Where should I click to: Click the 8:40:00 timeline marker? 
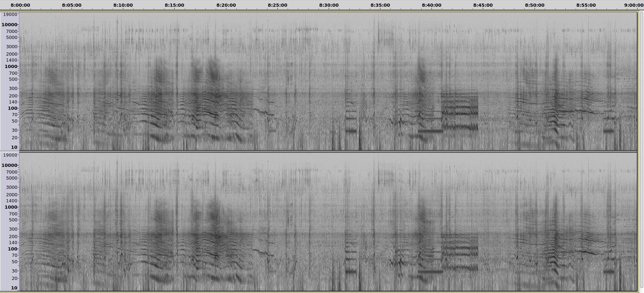[431, 5]
